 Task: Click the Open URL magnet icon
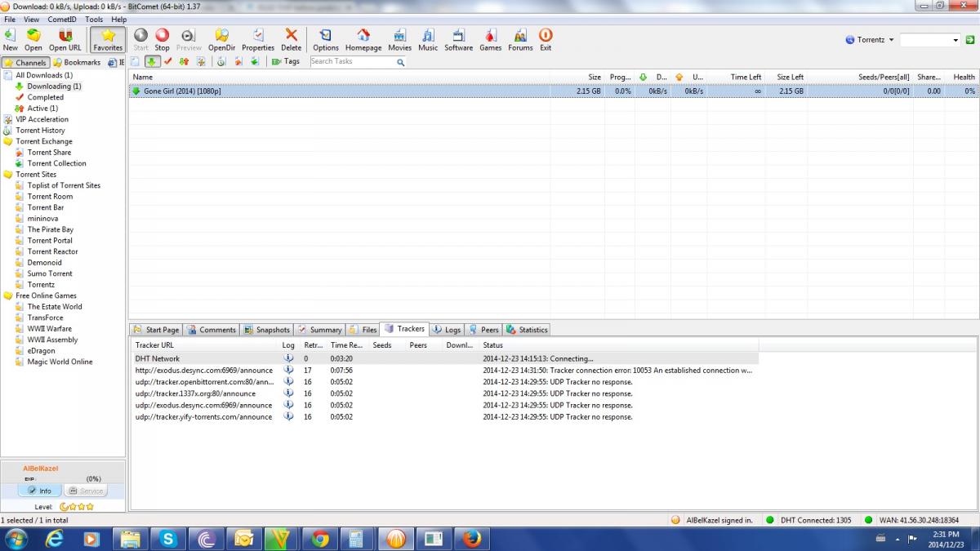pos(65,36)
